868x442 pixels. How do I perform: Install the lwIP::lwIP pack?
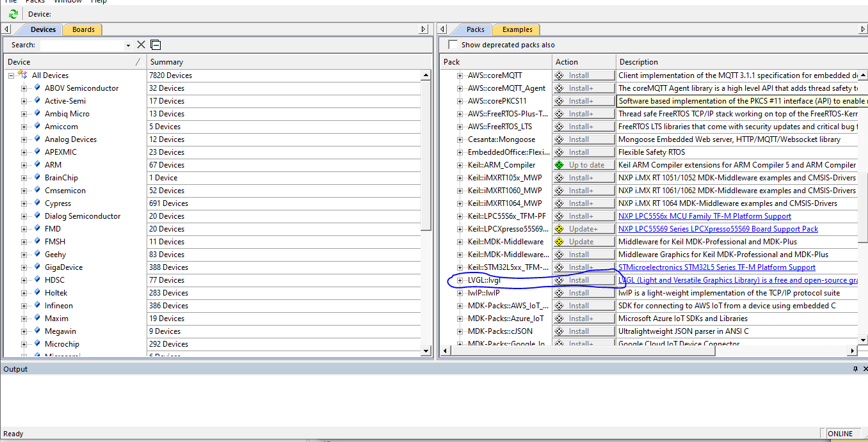pos(584,293)
